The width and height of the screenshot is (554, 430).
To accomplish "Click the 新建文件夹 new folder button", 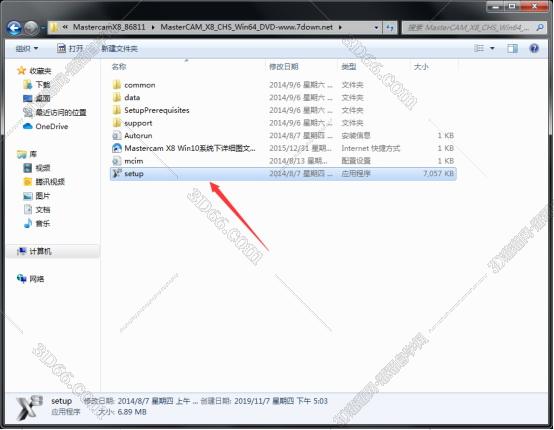I will 119,48.
